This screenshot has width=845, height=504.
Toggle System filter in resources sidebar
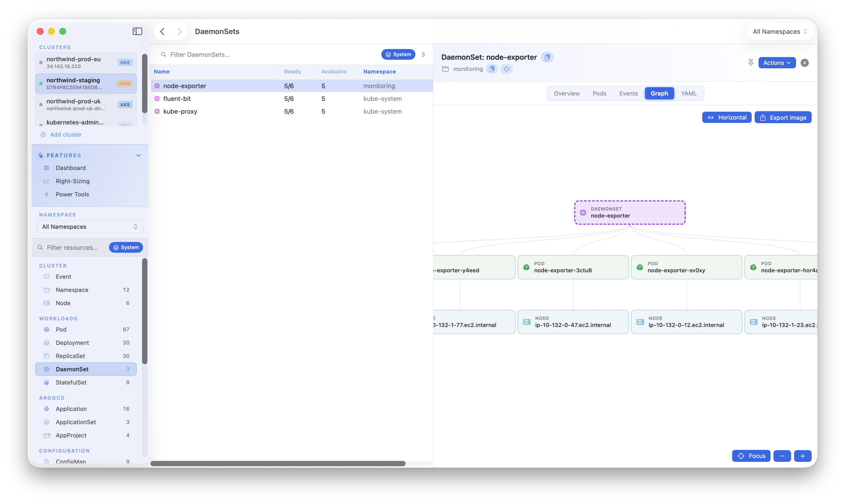point(126,247)
